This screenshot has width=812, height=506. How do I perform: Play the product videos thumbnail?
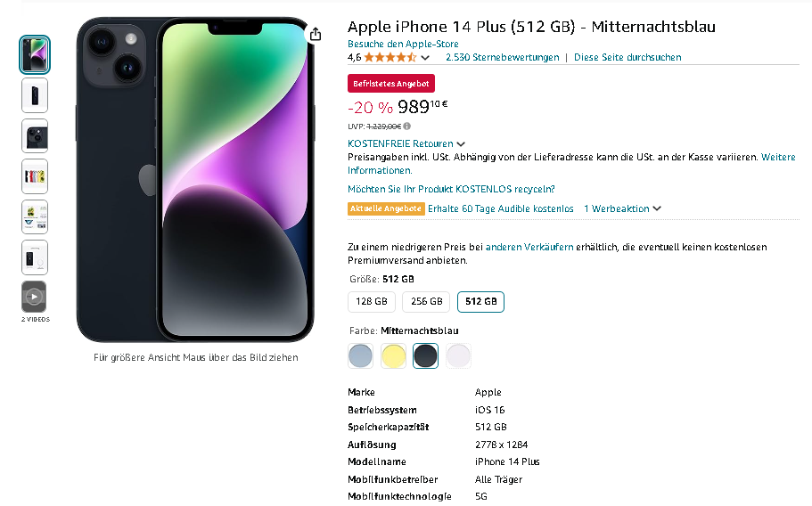click(34, 297)
